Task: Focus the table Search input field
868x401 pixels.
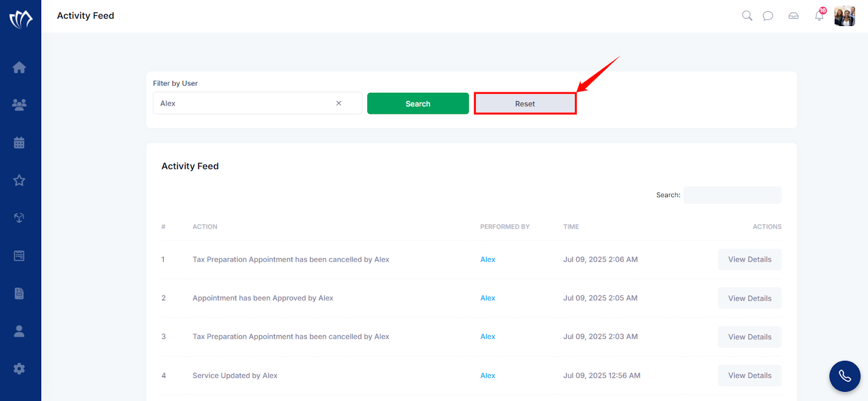Action: (732, 195)
